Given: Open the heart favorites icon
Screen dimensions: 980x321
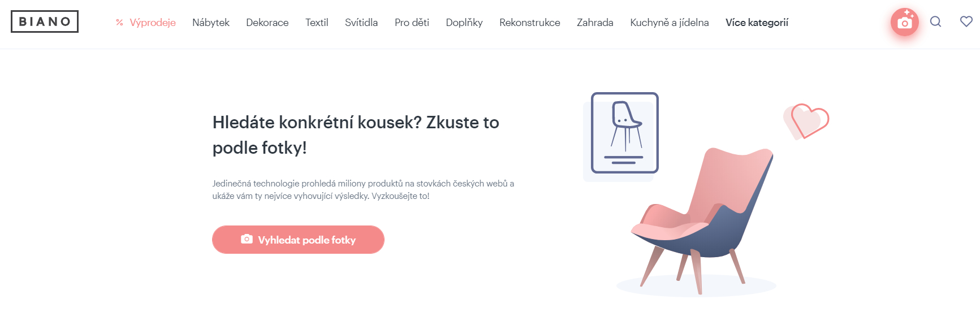Looking at the screenshot, I should tap(966, 21).
